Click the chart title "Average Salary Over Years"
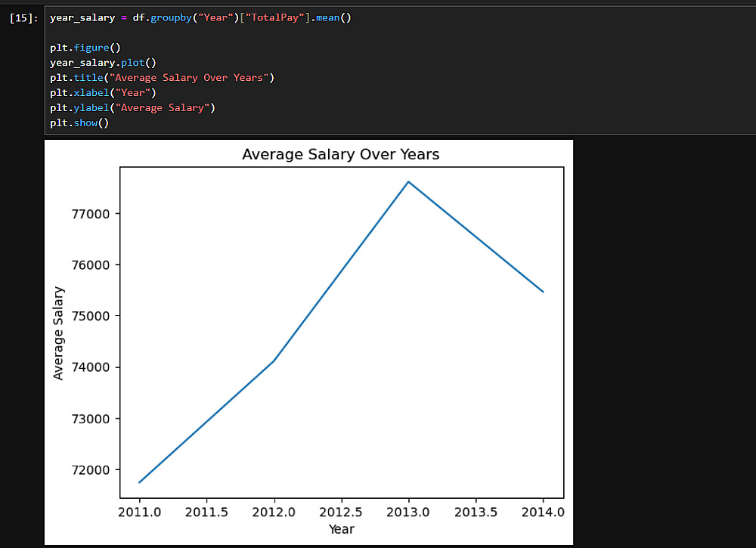Viewport: 756px width, 548px height. click(x=340, y=154)
